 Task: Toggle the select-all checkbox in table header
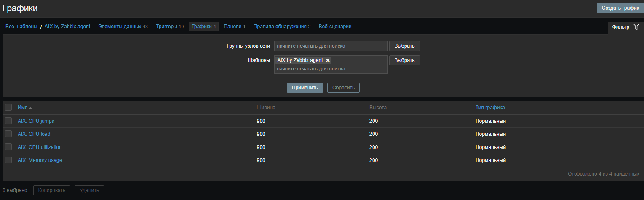(x=8, y=108)
